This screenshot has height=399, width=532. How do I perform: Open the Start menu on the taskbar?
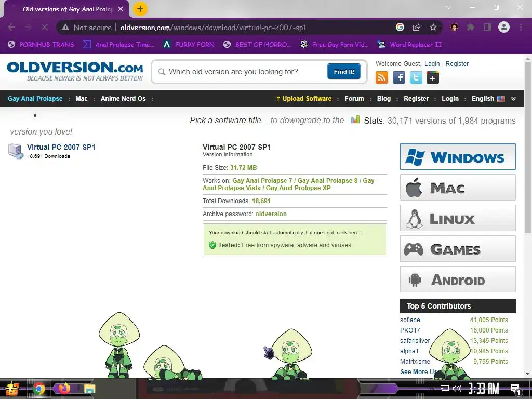click(x=12, y=389)
